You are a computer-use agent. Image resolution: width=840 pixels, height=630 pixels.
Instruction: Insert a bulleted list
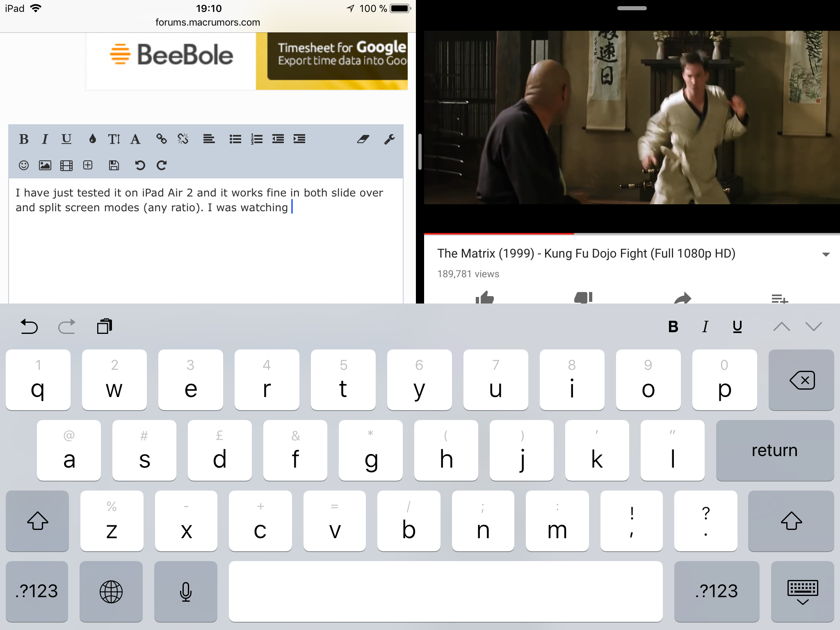click(x=235, y=139)
